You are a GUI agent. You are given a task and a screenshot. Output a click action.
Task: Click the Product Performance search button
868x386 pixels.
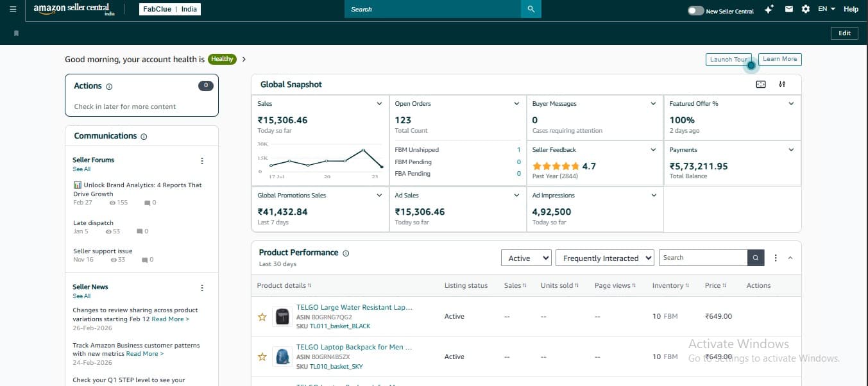[756, 258]
